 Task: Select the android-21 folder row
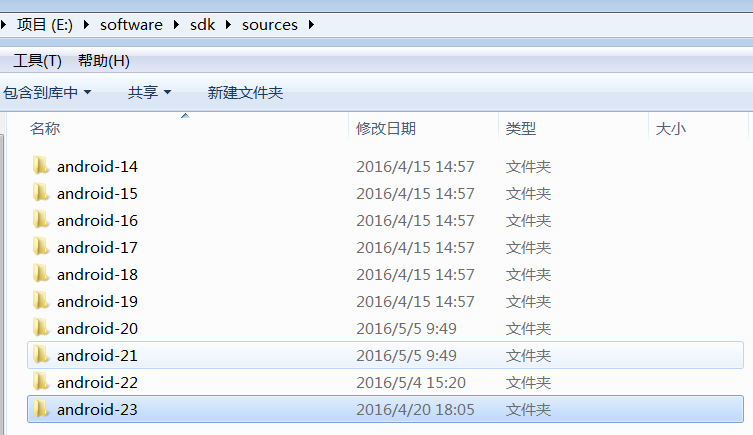385,355
